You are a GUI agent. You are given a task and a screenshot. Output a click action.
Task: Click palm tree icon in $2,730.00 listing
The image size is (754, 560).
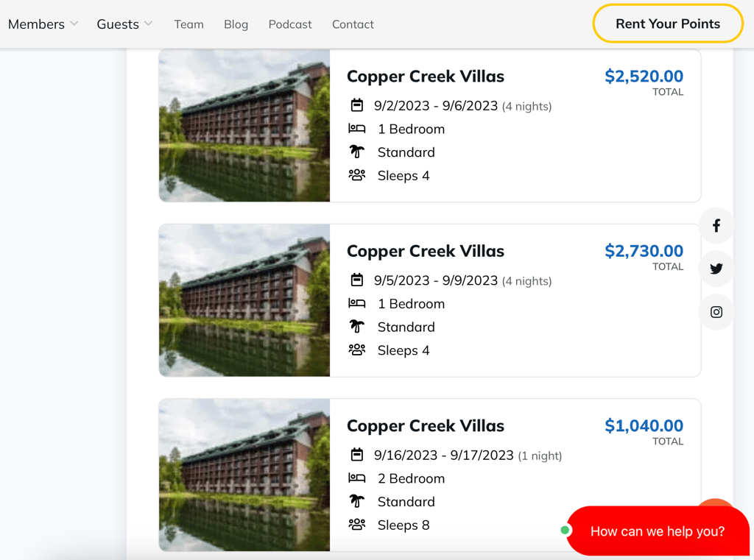point(357,327)
